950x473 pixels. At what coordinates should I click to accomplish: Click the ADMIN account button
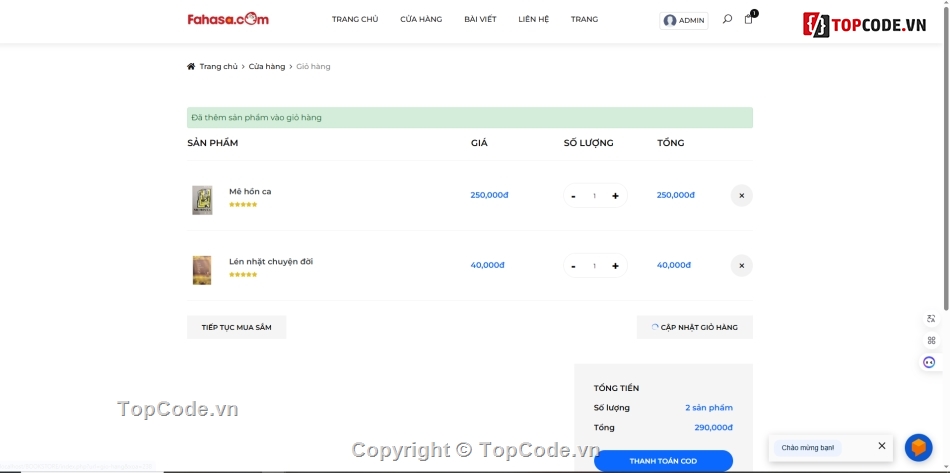tap(683, 21)
